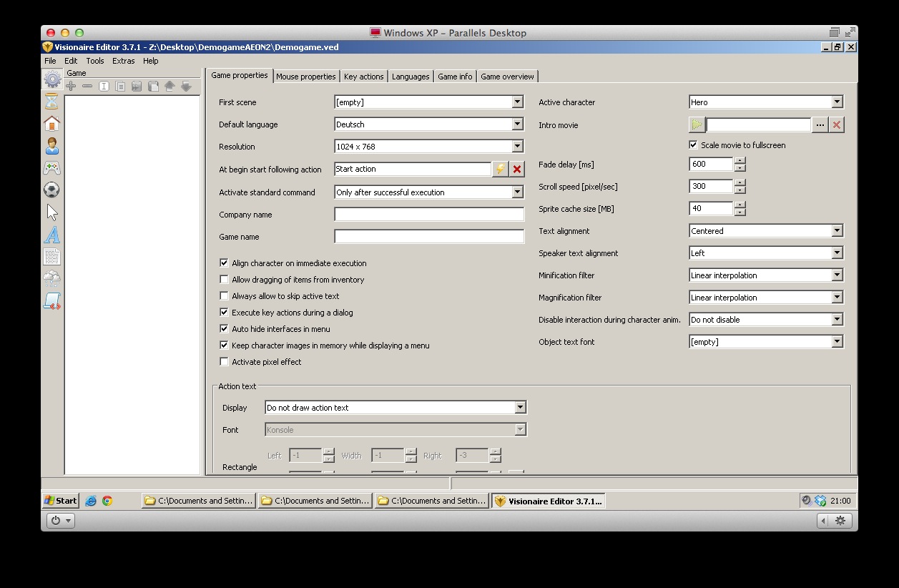Enable Allow dragging of items from inventory

(x=224, y=280)
